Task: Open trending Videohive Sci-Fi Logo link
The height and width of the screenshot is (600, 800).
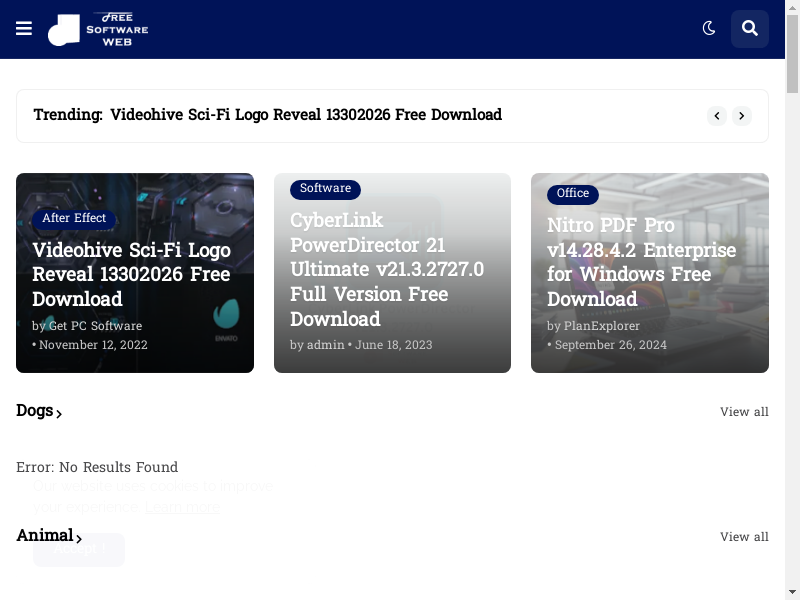Action: click(x=305, y=115)
